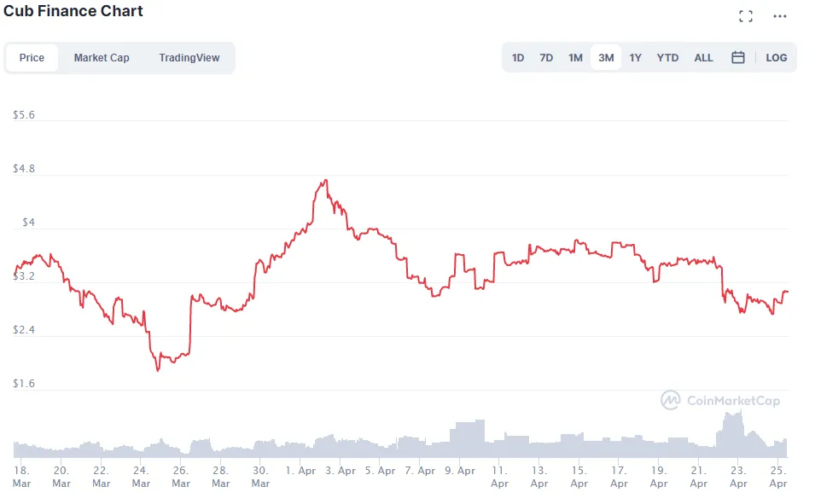Click the fullscreen expand icon
815x504 pixels.
(x=745, y=16)
